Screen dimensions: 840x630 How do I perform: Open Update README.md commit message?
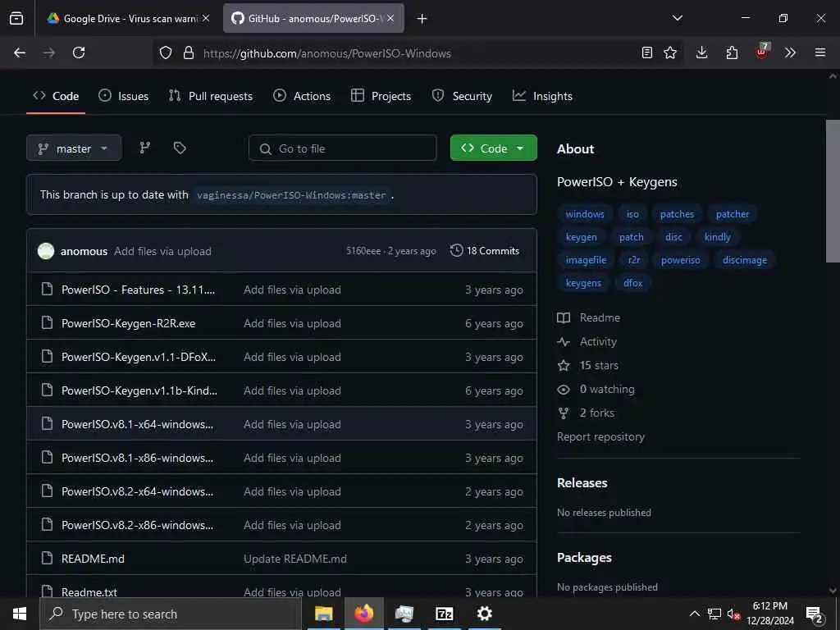295,559
